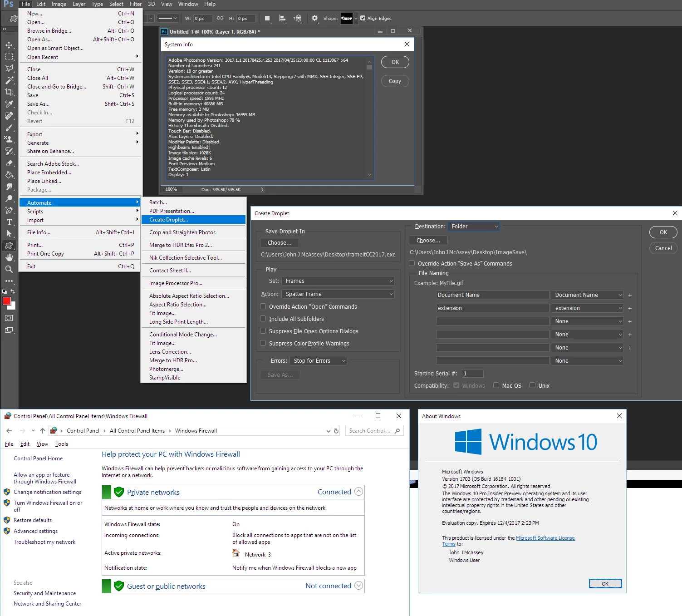
Task: Click the shape fill swatch in options bar
Action: [267, 19]
